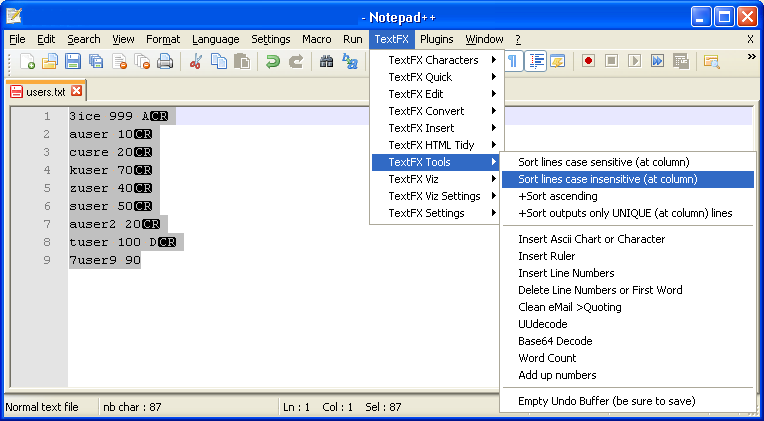The image size is (764, 421).
Task: Click the Close All toolbar icon
Action: point(142,61)
